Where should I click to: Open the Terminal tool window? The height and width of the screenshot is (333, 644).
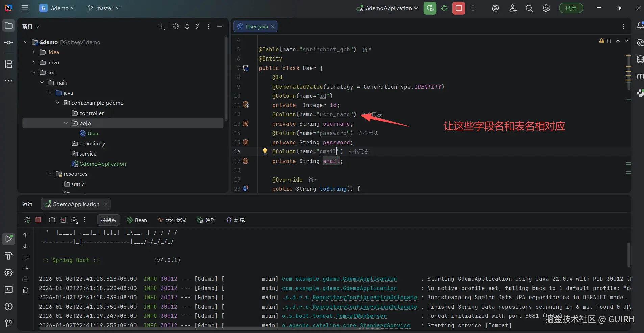(x=9, y=290)
